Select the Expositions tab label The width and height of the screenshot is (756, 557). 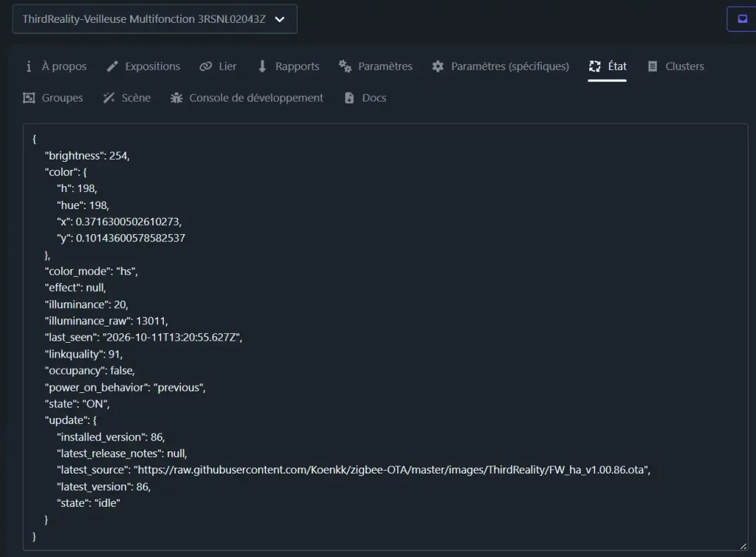click(x=153, y=66)
